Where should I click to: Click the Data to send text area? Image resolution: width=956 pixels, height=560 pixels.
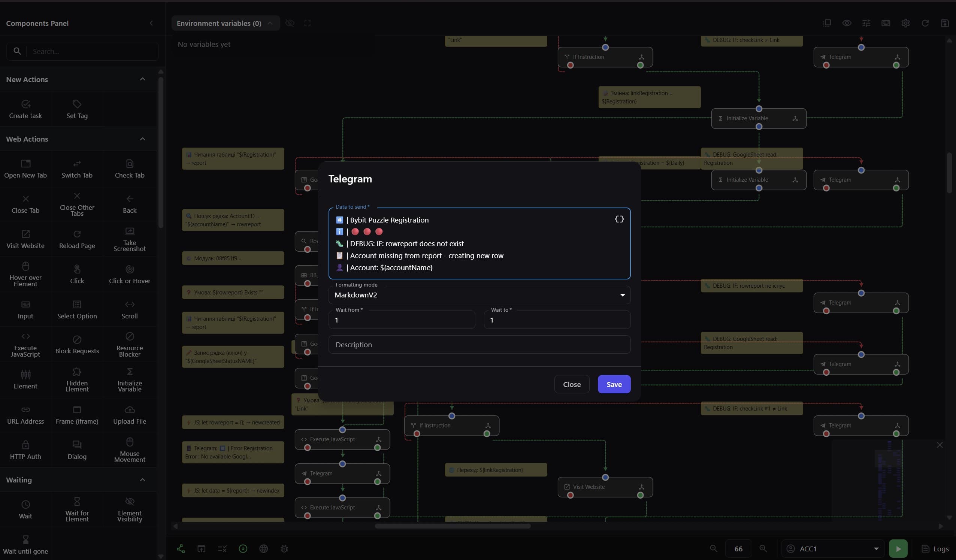pyautogui.click(x=479, y=243)
